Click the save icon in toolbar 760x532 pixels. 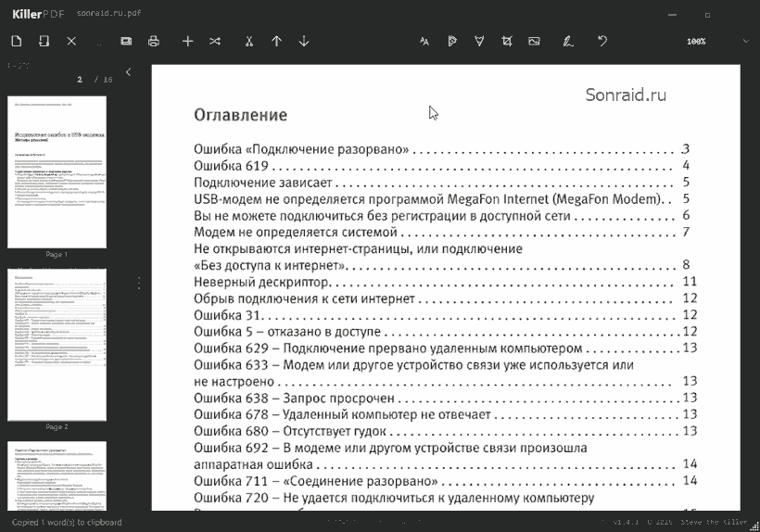coord(126,41)
